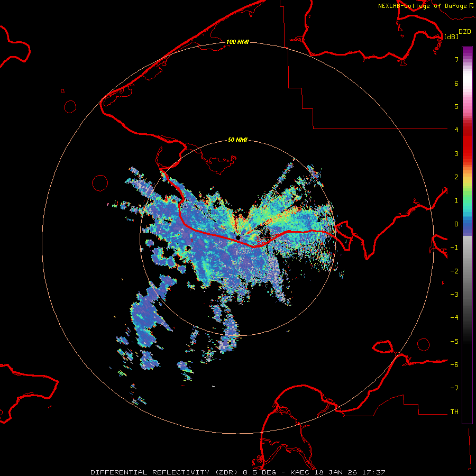Click the -4 dB scale value
This screenshot has height=476, width=476.
point(454,318)
